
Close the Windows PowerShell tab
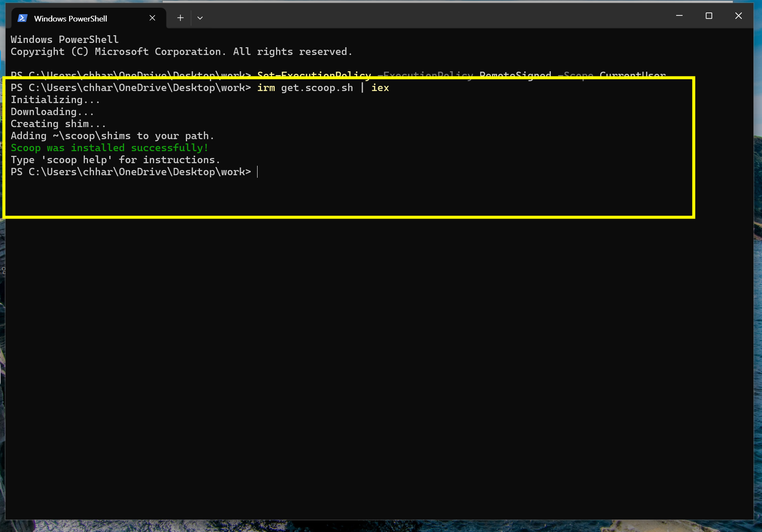(x=152, y=18)
